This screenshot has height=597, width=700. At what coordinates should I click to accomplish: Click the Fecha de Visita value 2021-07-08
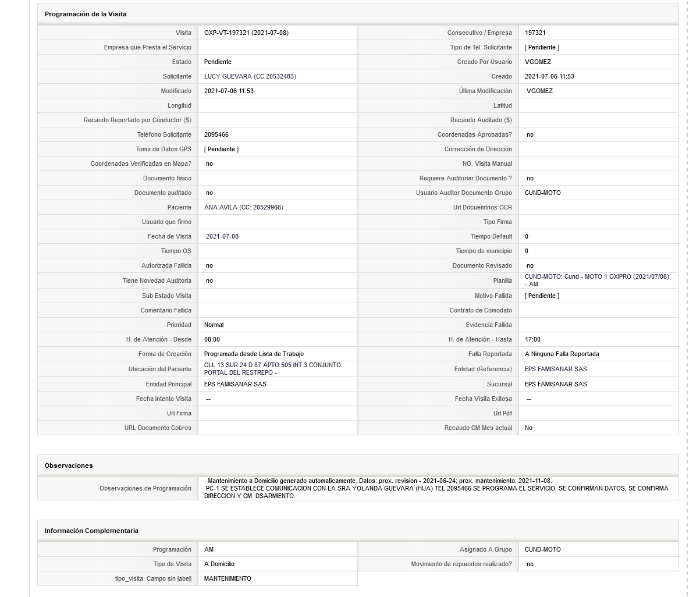(x=222, y=237)
